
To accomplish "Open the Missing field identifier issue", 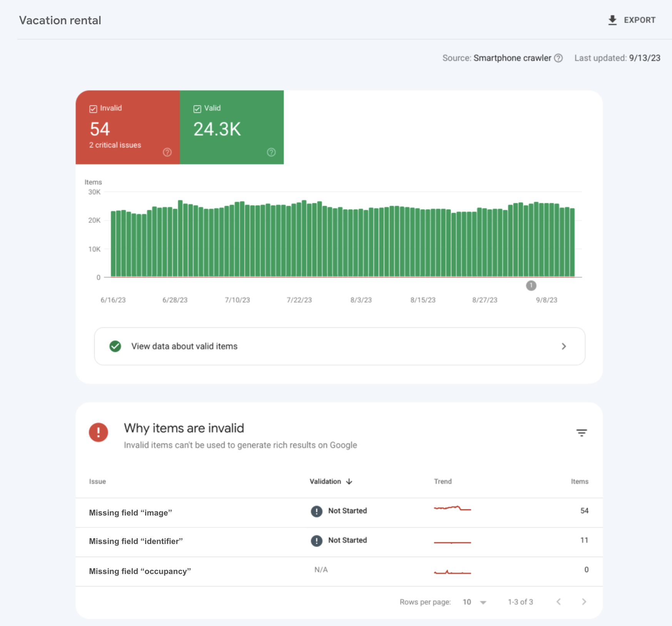I will point(135,541).
